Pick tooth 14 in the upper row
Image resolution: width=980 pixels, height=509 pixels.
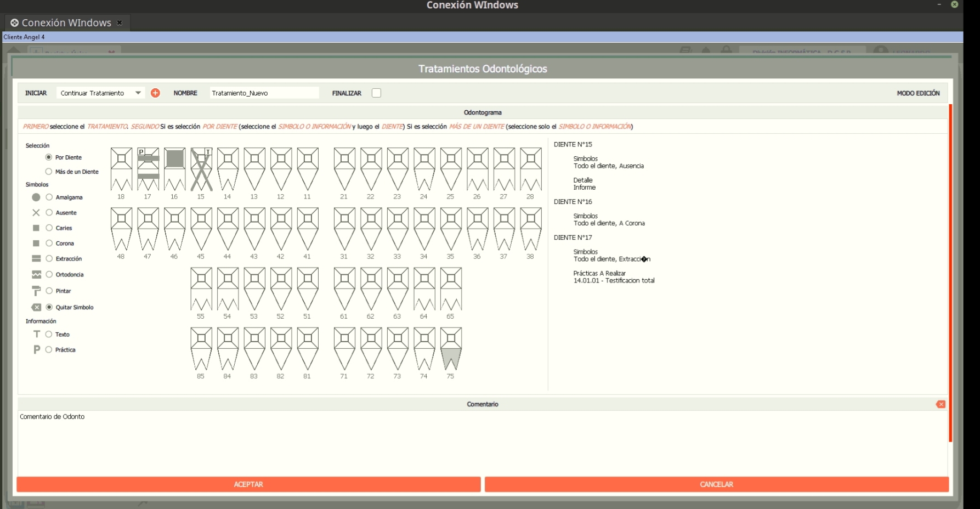click(x=228, y=169)
